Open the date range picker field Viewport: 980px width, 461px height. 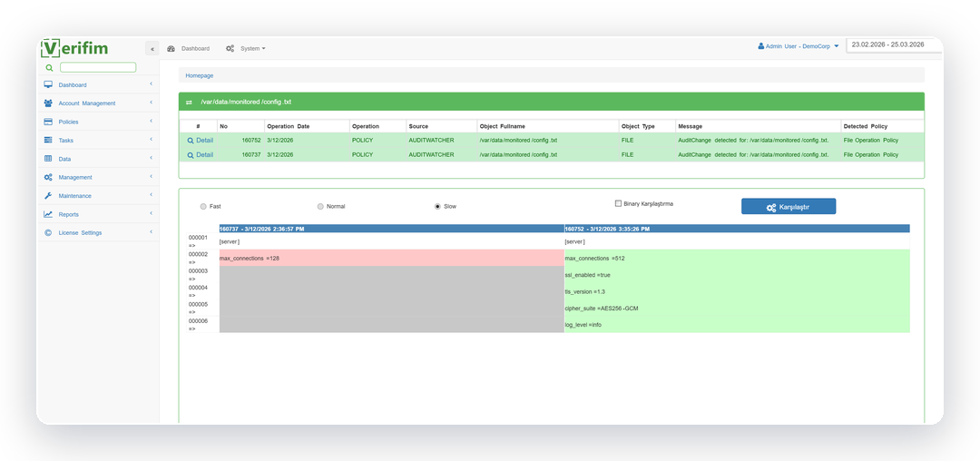894,45
